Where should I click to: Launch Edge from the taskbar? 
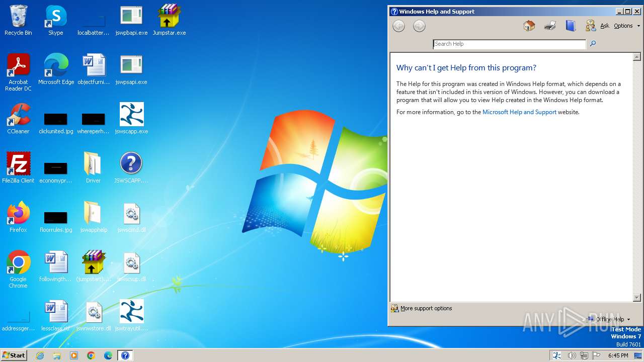[x=108, y=355]
